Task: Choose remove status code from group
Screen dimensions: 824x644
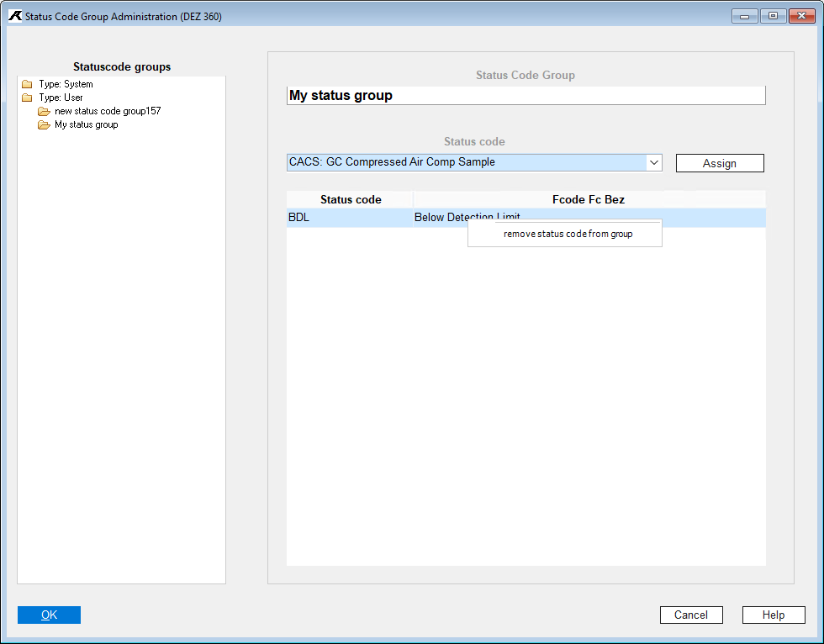Action: pos(568,234)
